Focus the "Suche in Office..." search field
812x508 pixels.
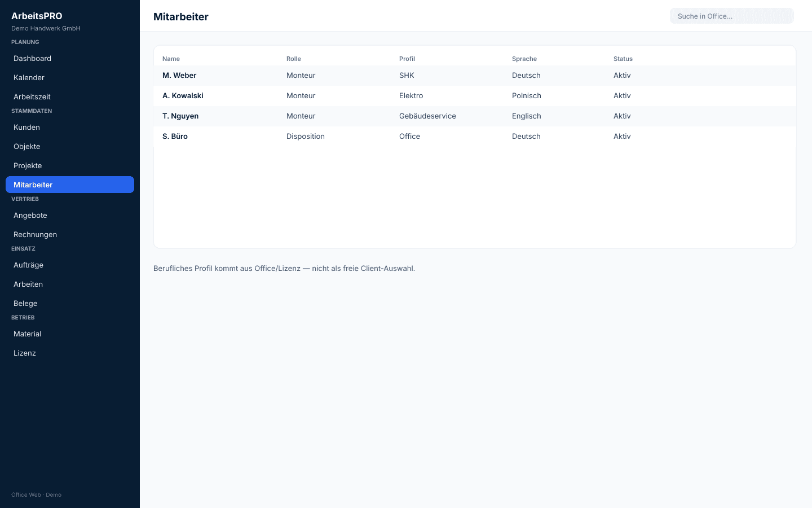tap(732, 16)
